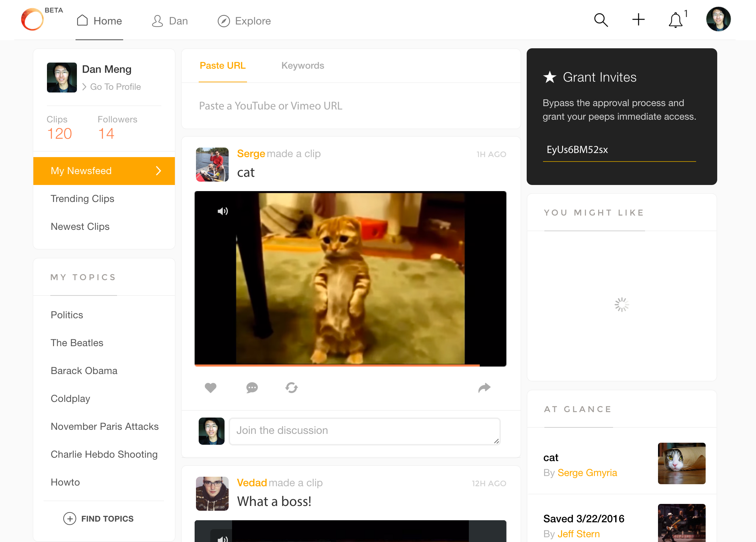Image resolution: width=756 pixels, height=542 pixels.
Task: Toggle sound on Vedad's clip
Action: coord(223,539)
